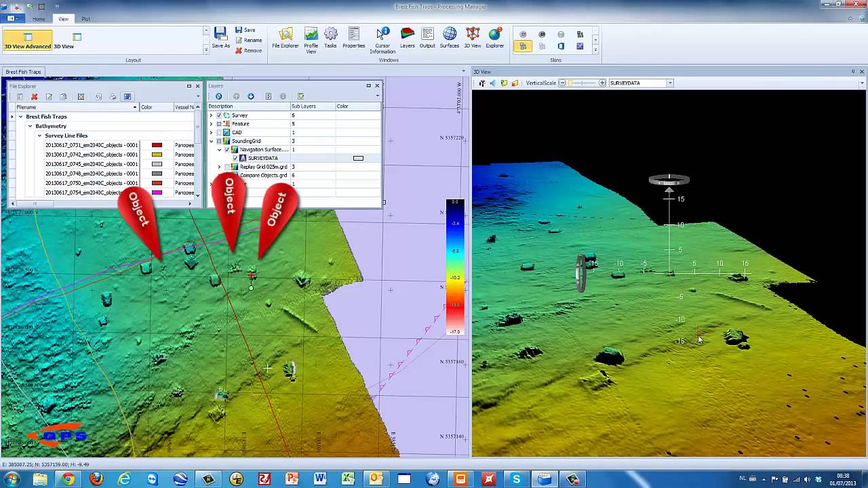
Task: Open the Output window
Action: click(x=427, y=37)
